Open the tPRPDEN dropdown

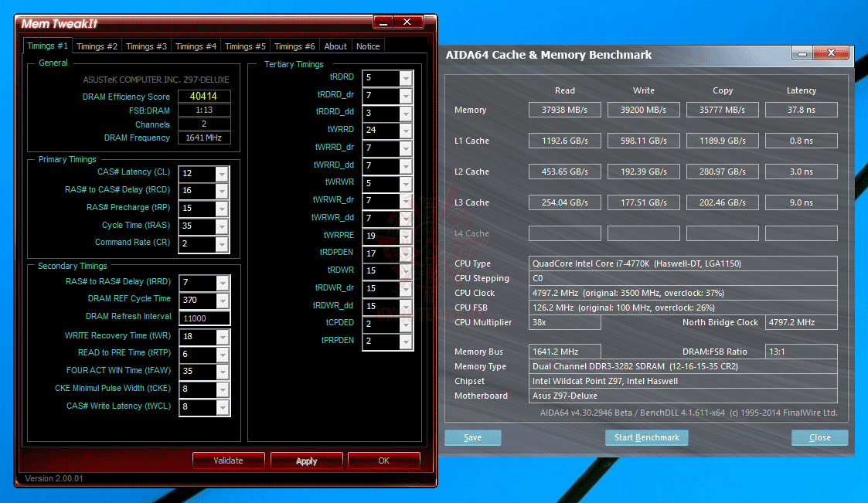(x=406, y=342)
